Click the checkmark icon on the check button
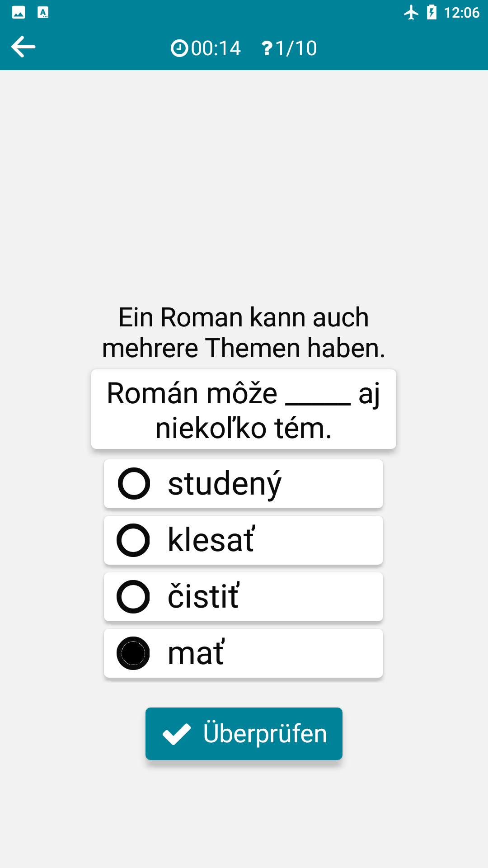The width and height of the screenshot is (488, 868). pyautogui.click(x=177, y=734)
